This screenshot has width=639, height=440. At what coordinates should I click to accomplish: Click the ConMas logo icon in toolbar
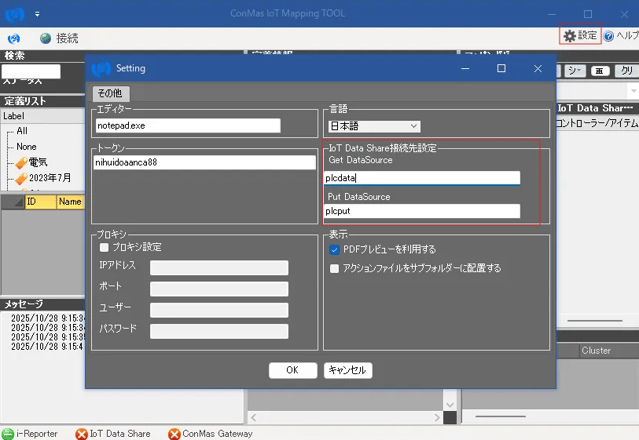14,38
